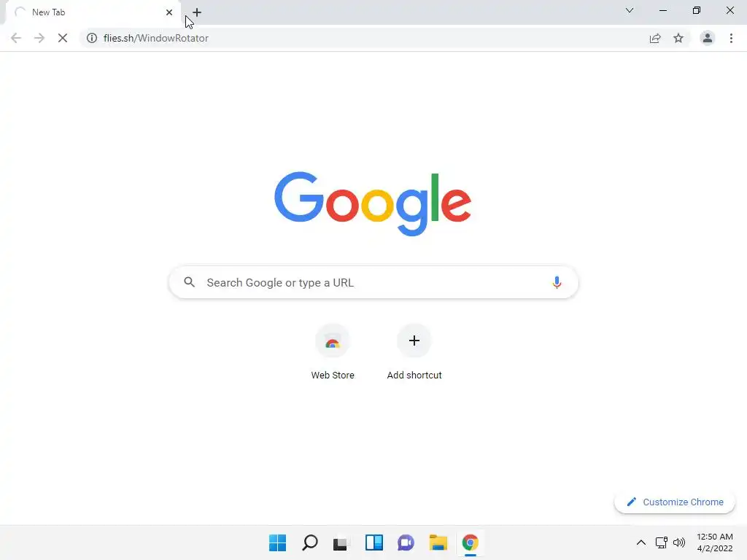This screenshot has width=747, height=560.
Task: Start voice search with the microphone
Action: tap(557, 282)
